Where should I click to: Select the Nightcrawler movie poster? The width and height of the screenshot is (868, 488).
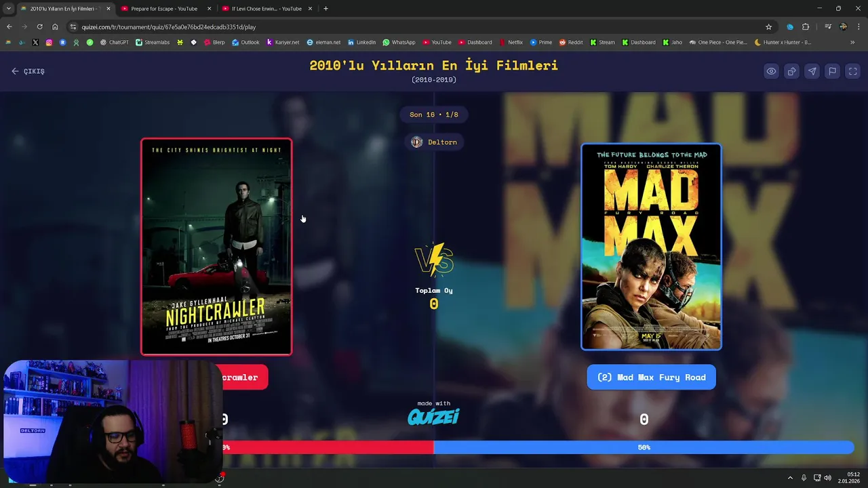point(216,247)
